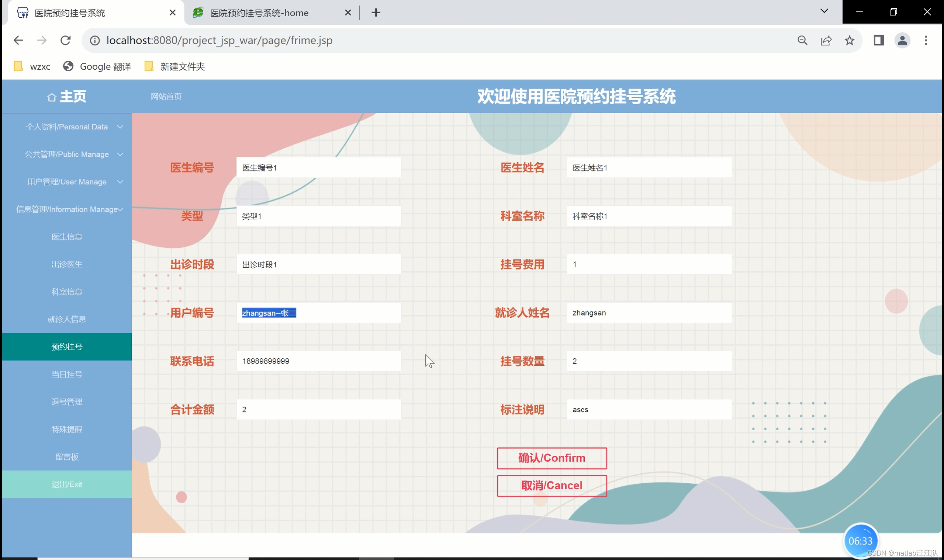Viewport: 944px width, 560px height.
Task: Toggle the browser side panel icon
Action: pos(879,41)
